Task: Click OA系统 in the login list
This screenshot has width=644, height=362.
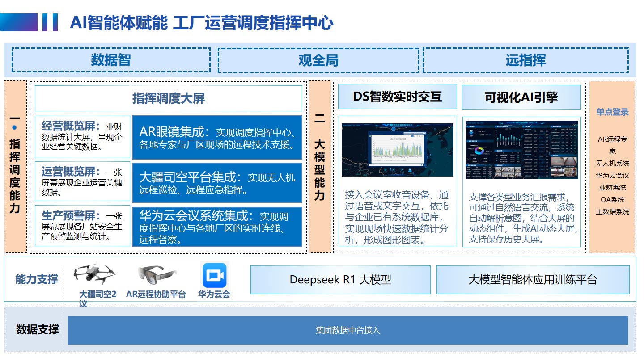Action: coord(612,200)
